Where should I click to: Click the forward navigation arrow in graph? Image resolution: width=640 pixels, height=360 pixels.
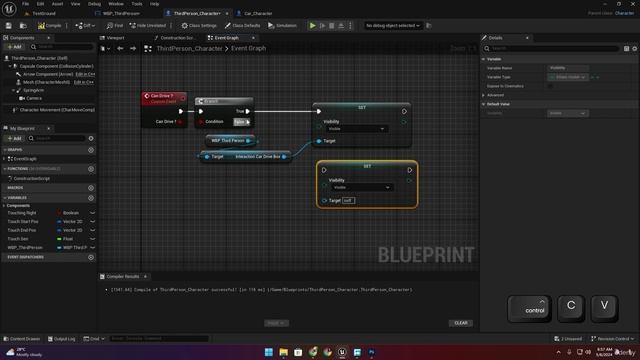tap(133, 48)
